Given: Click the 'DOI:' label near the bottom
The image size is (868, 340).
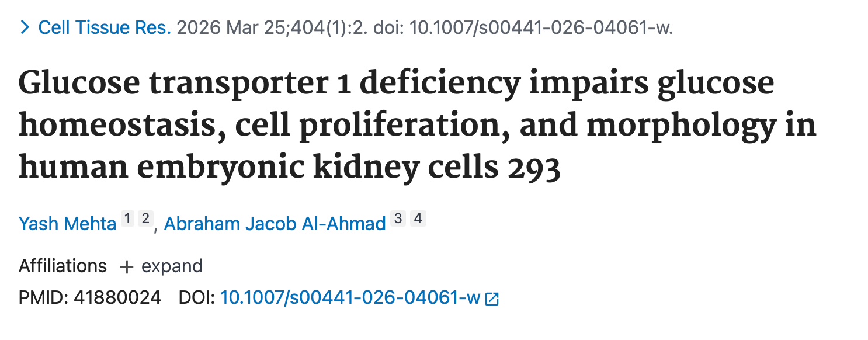Looking at the screenshot, I should 197,298.
